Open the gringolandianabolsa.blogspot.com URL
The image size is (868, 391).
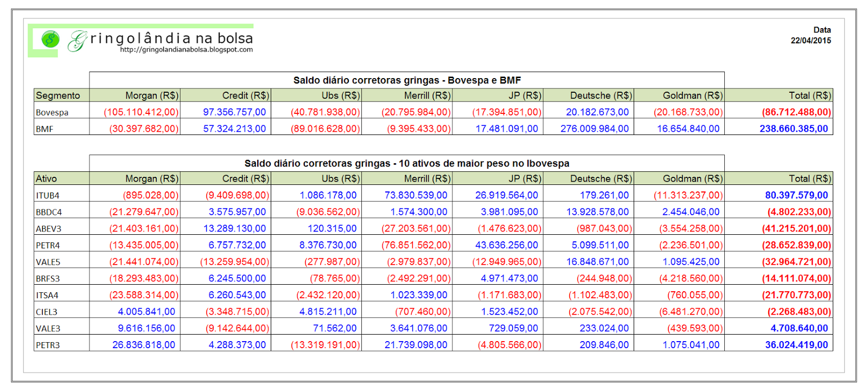[187, 49]
